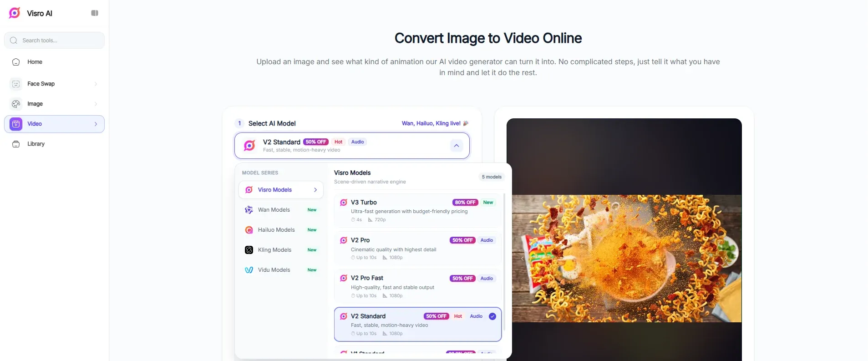868x361 pixels.
Task: Click the New badge beside Kling Models
Action: (x=312, y=250)
